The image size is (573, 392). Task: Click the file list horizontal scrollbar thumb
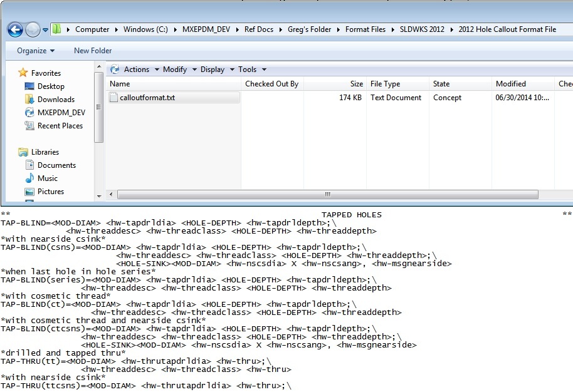327,194
